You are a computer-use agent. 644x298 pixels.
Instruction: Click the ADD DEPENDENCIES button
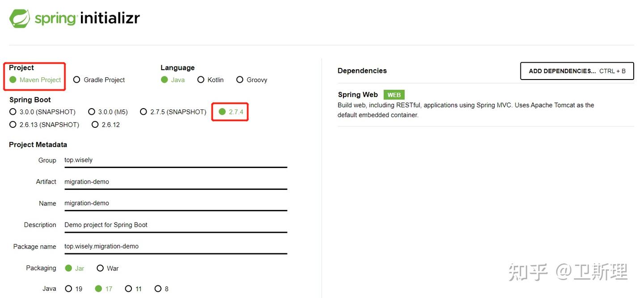(577, 71)
